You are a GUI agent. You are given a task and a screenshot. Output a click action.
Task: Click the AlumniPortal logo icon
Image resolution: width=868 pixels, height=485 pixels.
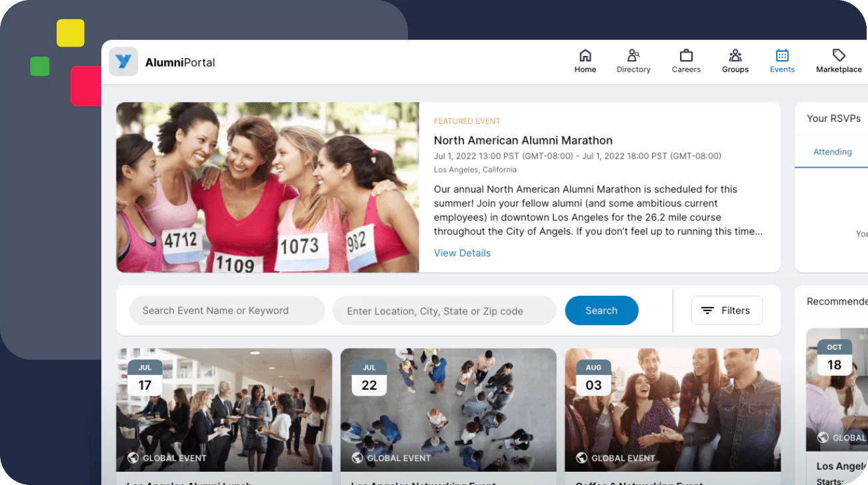[x=123, y=61]
